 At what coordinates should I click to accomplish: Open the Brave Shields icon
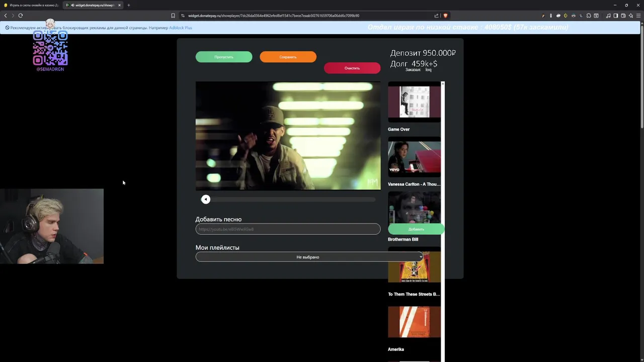pyautogui.click(x=445, y=16)
